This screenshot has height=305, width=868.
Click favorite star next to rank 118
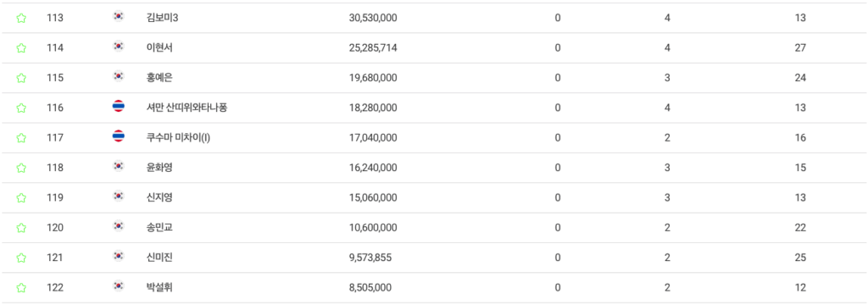point(21,168)
